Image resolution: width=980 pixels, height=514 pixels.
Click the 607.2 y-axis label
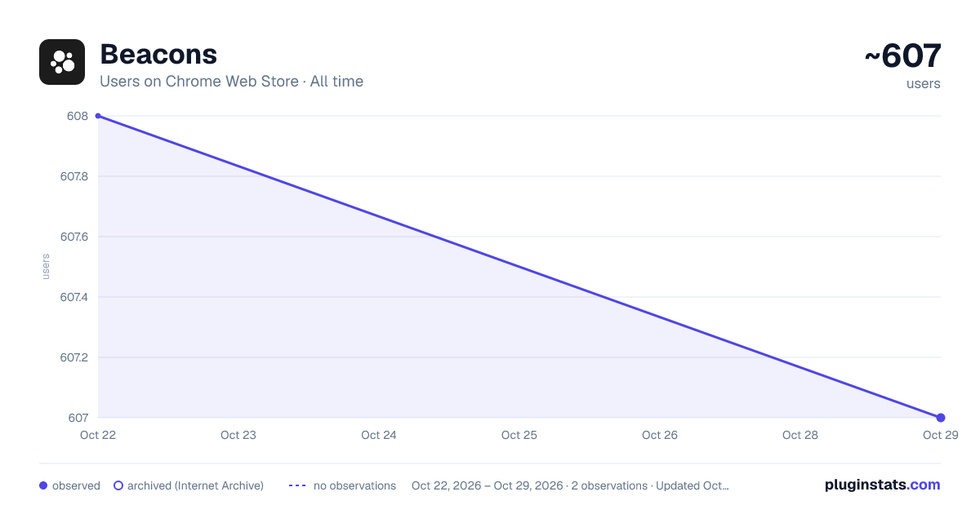point(74,357)
